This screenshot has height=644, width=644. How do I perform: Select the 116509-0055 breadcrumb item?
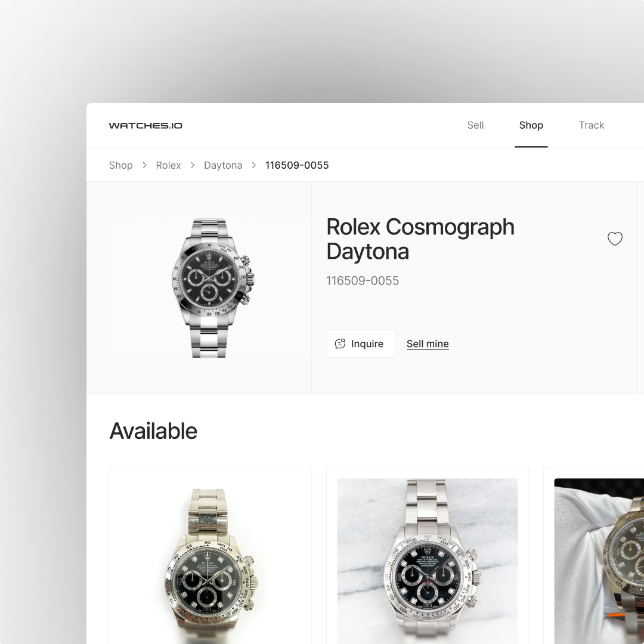[297, 165]
